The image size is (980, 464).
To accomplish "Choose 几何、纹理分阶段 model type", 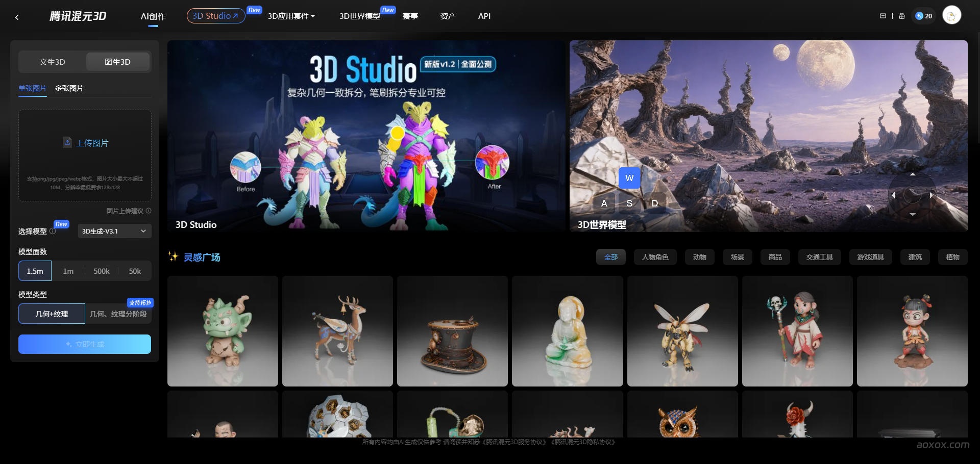I will pos(118,314).
